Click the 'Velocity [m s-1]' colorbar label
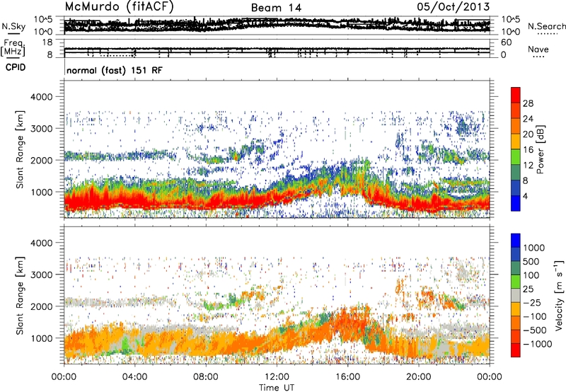The width and height of the screenshot is (566, 392). [559, 295]
